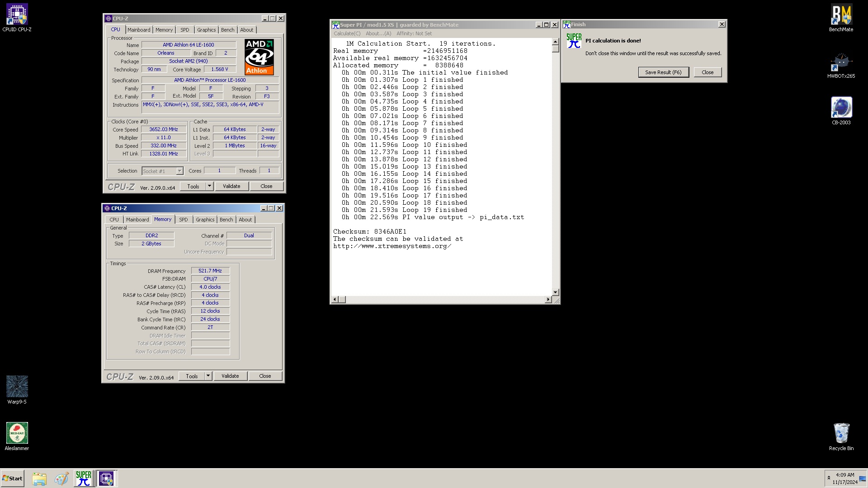Click CPU-Z title icon in lower window

(x=107, y=208)
